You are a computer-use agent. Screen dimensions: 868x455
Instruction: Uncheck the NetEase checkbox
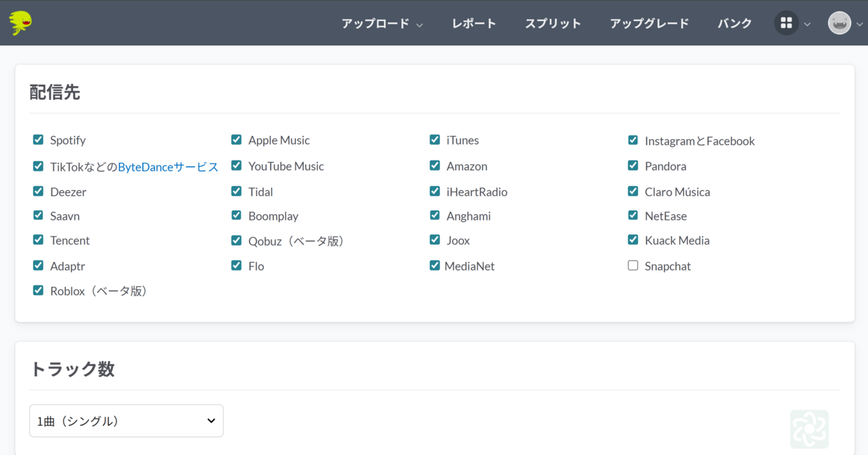tap(633, 215)
